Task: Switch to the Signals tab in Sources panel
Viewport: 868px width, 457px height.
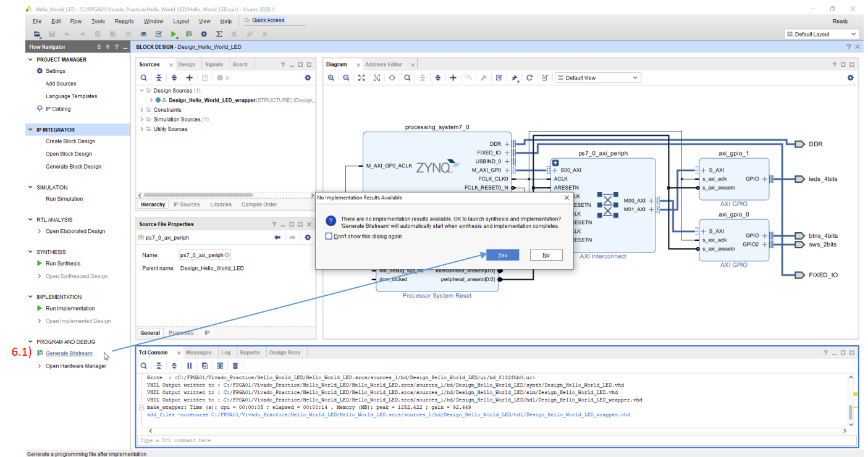Action: click(214, 64)
